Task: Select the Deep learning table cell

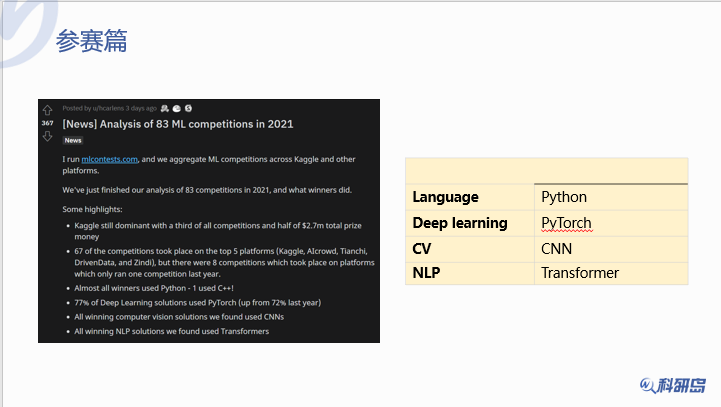Action: (x=469, y=224)
